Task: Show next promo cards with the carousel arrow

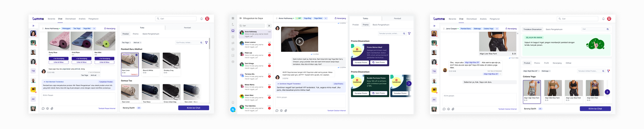Action: click(x=409, y=84)
